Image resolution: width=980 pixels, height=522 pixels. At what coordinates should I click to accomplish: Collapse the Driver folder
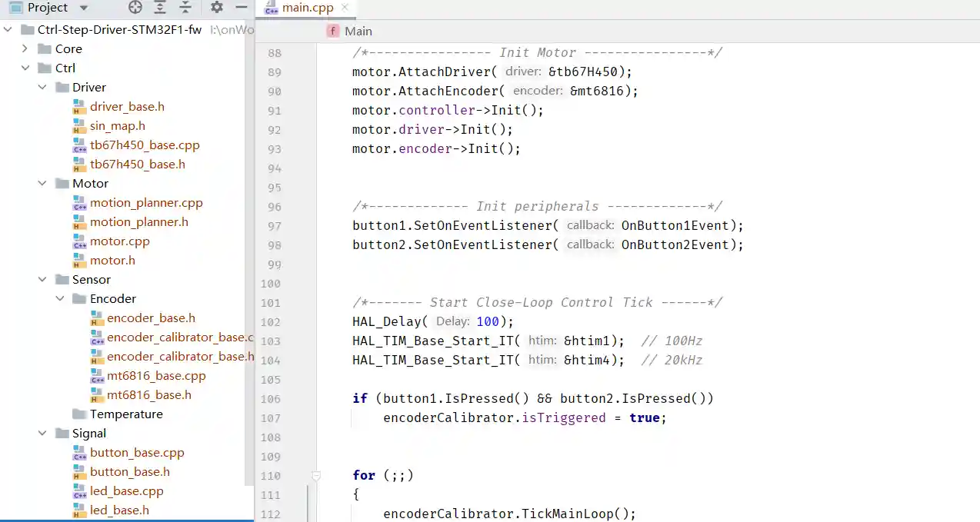click(x=43, y=88)
